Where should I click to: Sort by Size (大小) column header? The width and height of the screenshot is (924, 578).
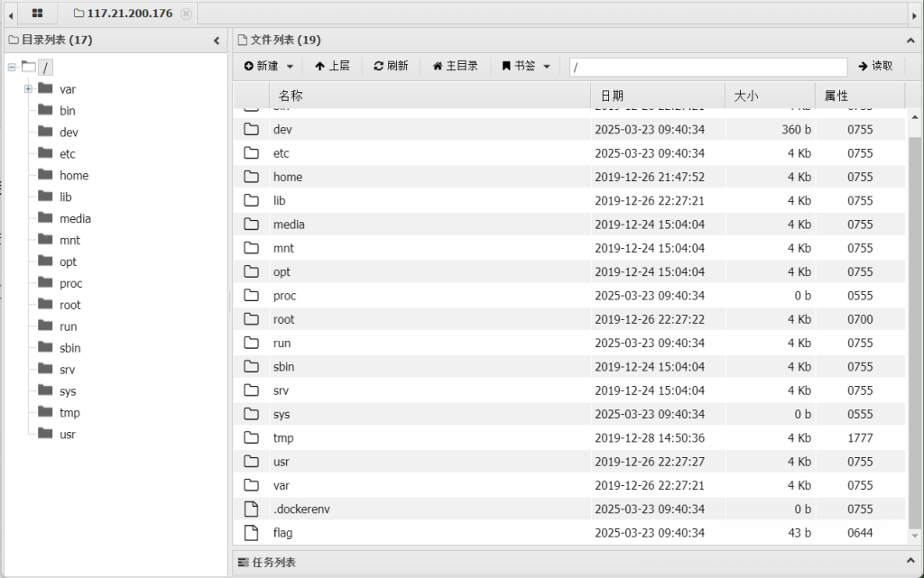(x=771, y=96)
